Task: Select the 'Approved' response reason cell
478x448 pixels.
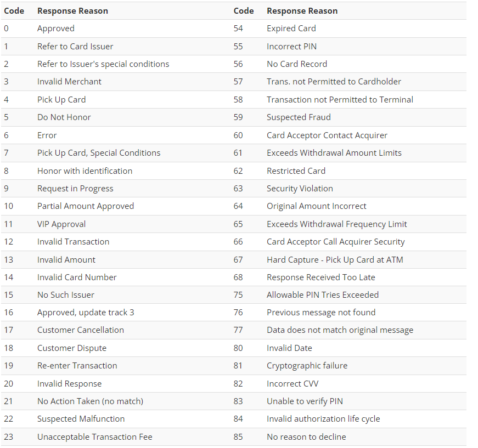Action: [x=56, y=29]
